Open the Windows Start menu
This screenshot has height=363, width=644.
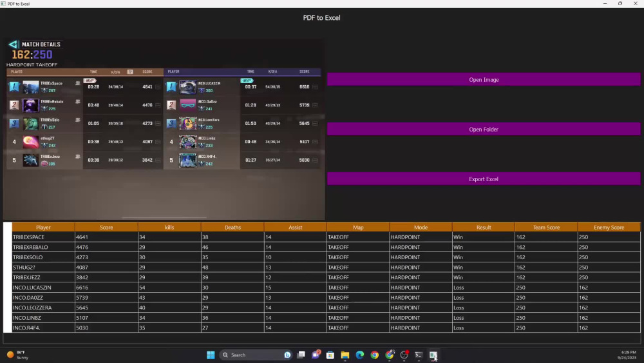[x=211, y=355]
